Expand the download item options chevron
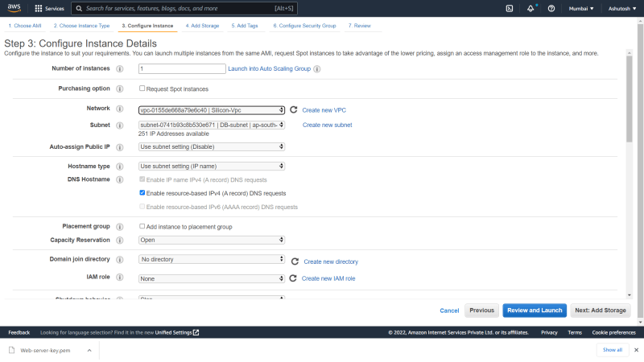This screenshot has height=362, width=644. click(x=89, y=350)
